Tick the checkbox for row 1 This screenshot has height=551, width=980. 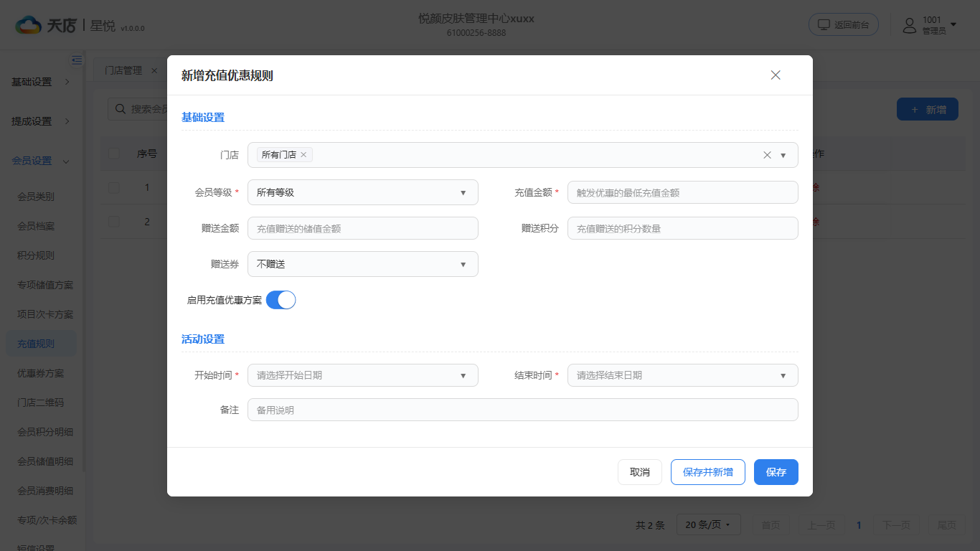pyautogui.click(x=114, y=187)
